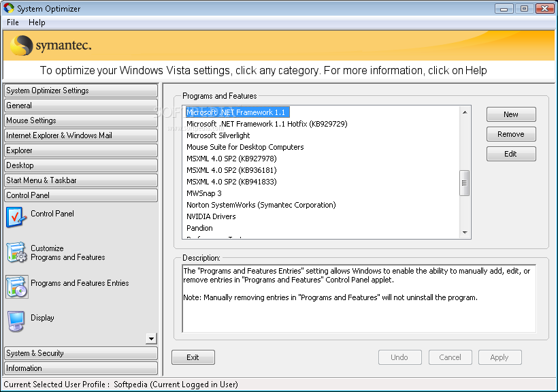
Task: Click the programs list scrollbar thumb
Action: (464, 183)
